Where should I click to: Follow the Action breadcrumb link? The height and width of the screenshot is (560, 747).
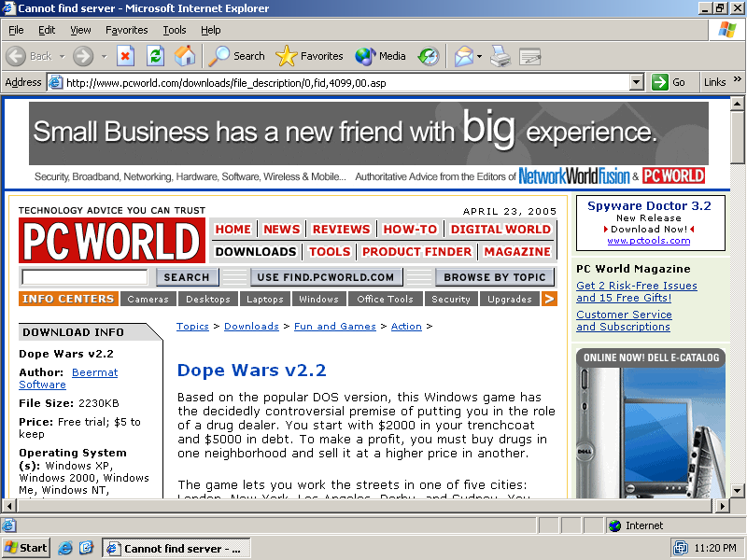click(x=406, y=326)
